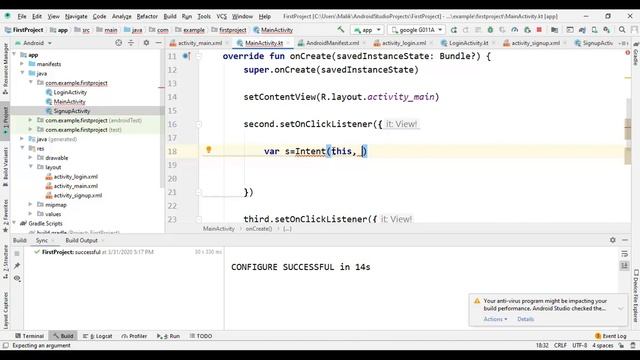Open the profiler gauge icon in toolbar
This screenshot has width=640, height=360.
(x=515, y=30)
